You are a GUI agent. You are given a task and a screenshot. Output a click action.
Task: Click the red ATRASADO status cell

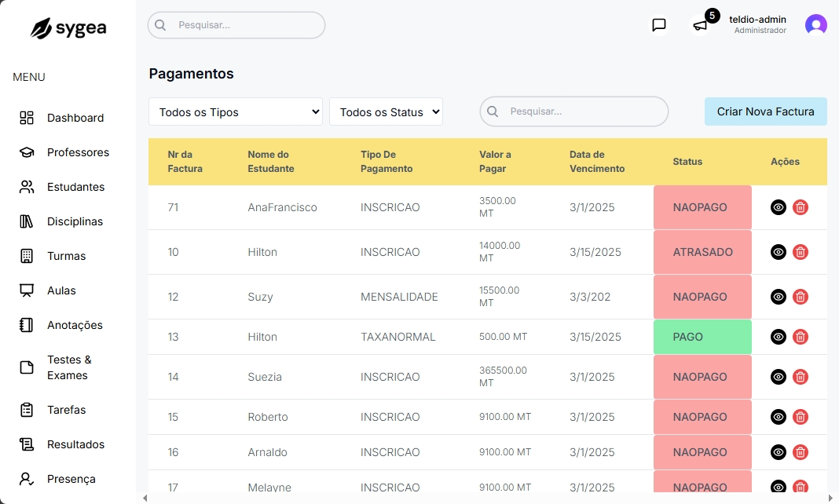(x=702, y=252)
